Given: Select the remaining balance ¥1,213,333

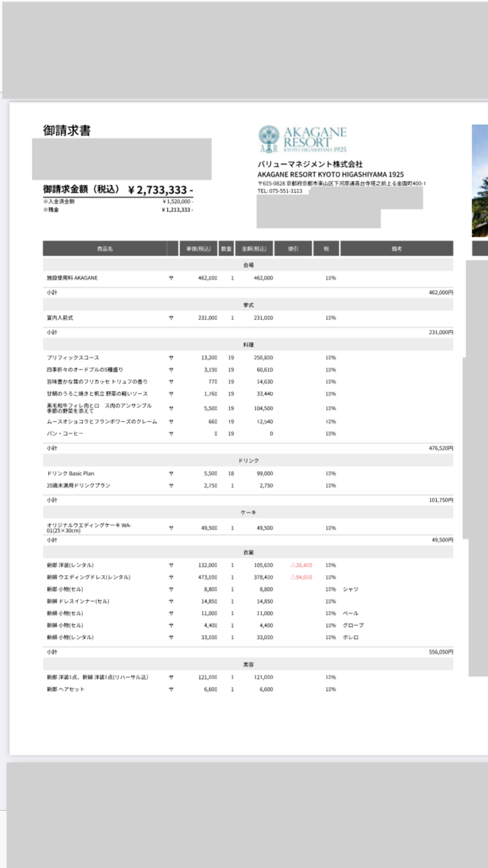Looking at the screenshot, I should pyautogui.click(x=178, y=210).
